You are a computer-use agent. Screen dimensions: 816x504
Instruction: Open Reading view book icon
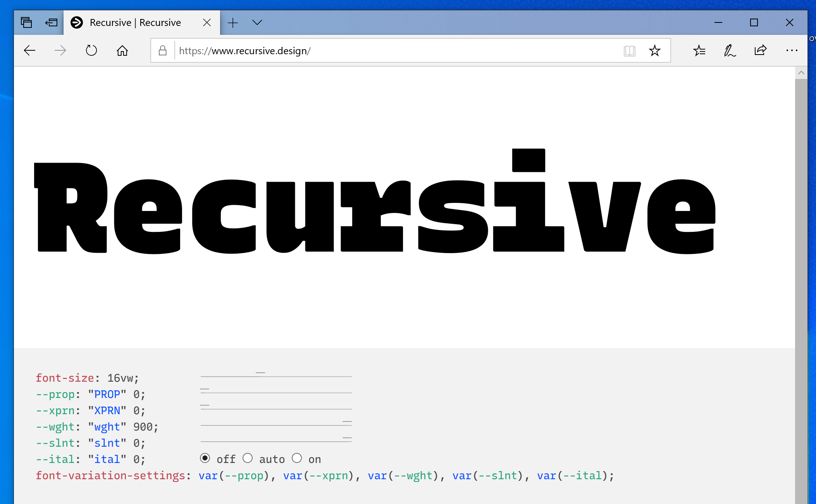click(x=629, y=51)
